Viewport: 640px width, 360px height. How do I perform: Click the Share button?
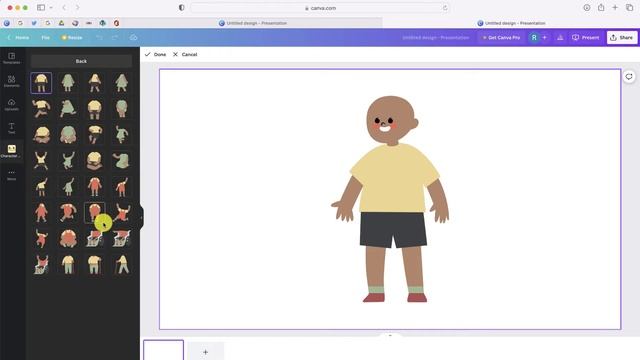pos(622,38)
